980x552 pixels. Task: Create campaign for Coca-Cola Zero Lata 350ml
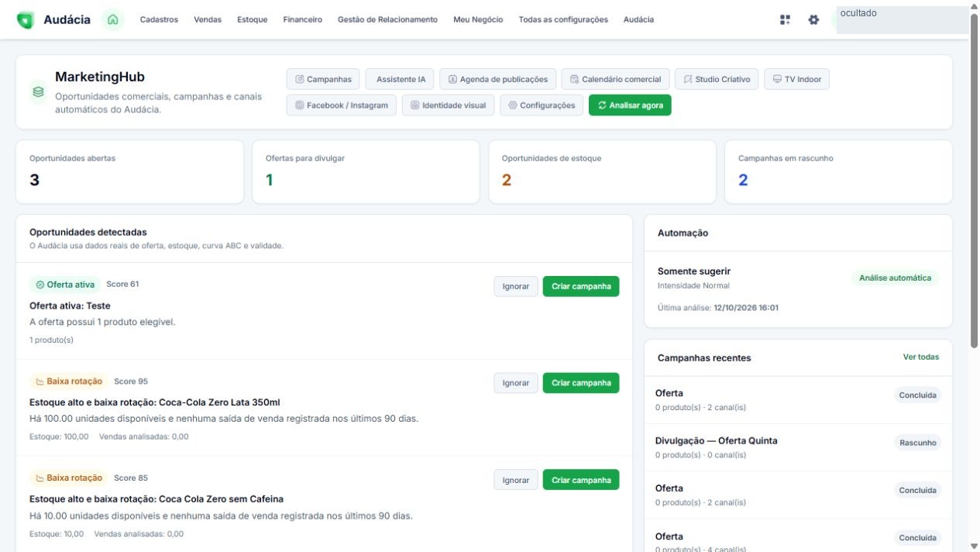click(x=581, y=383)
